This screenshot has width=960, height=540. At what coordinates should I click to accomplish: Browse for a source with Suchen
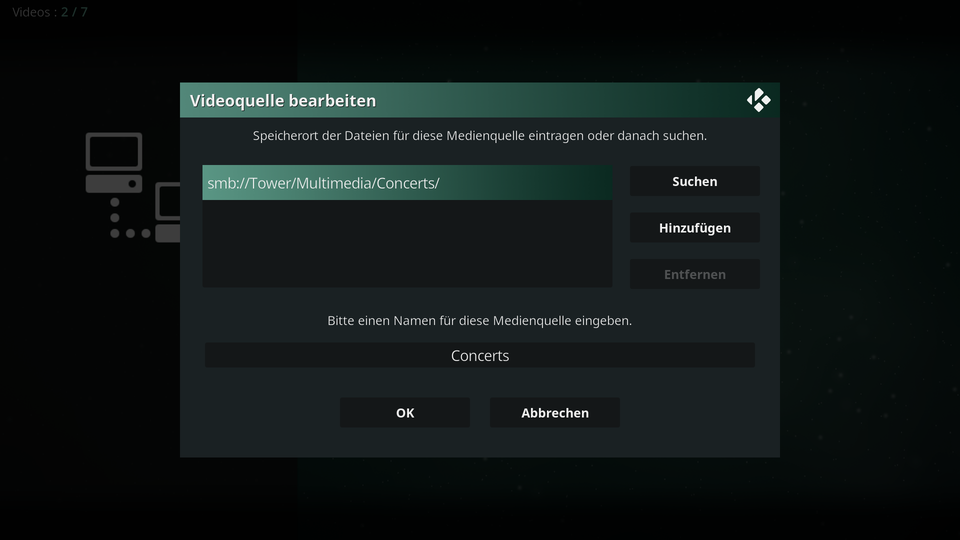(694, 181)
